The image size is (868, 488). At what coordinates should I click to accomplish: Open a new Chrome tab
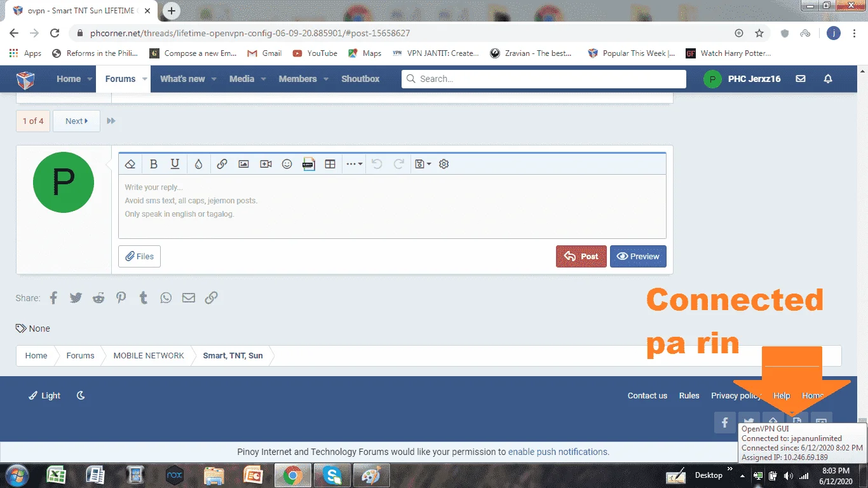[x=172, y=11]
